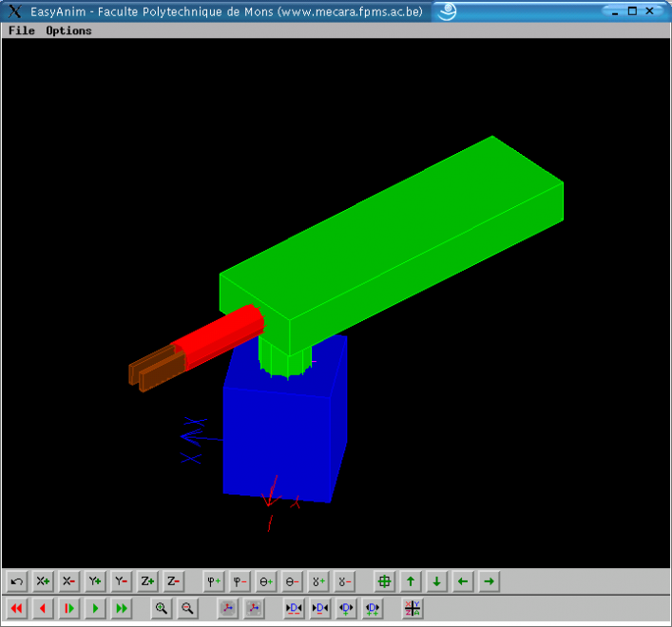Image resolution: width=672 pixels, height=627 pixels.
Task: Zoom out with magnifier minus icon
Action: pos(187,608)
